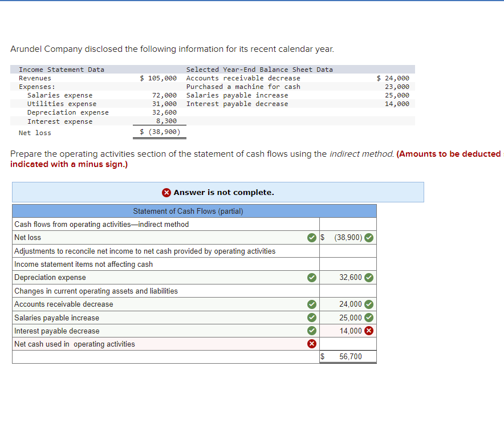Viewport: 504px width, 427px height.
Task: Click the checkmark next to Depreciation expense
Action: [311, 278]
